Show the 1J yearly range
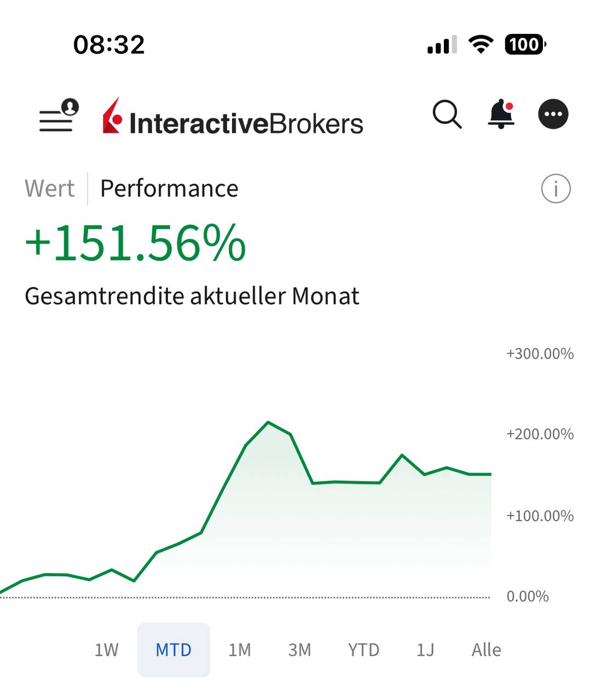596x700 pixels. pos(425,650)
